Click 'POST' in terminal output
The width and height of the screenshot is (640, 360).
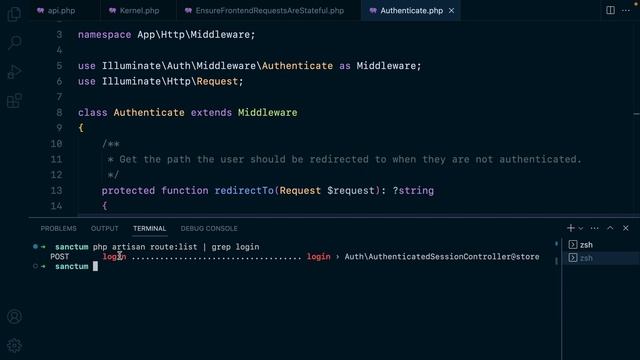pos(60,257)
